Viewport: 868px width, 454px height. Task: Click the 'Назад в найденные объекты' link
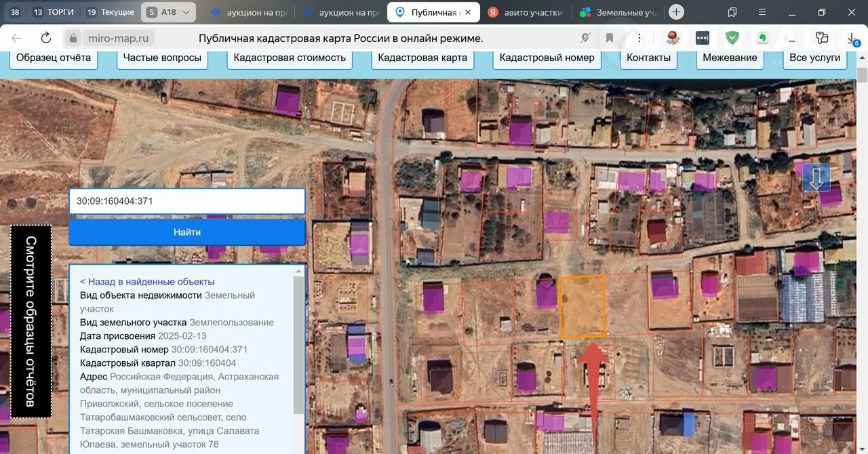pos(147,281)
